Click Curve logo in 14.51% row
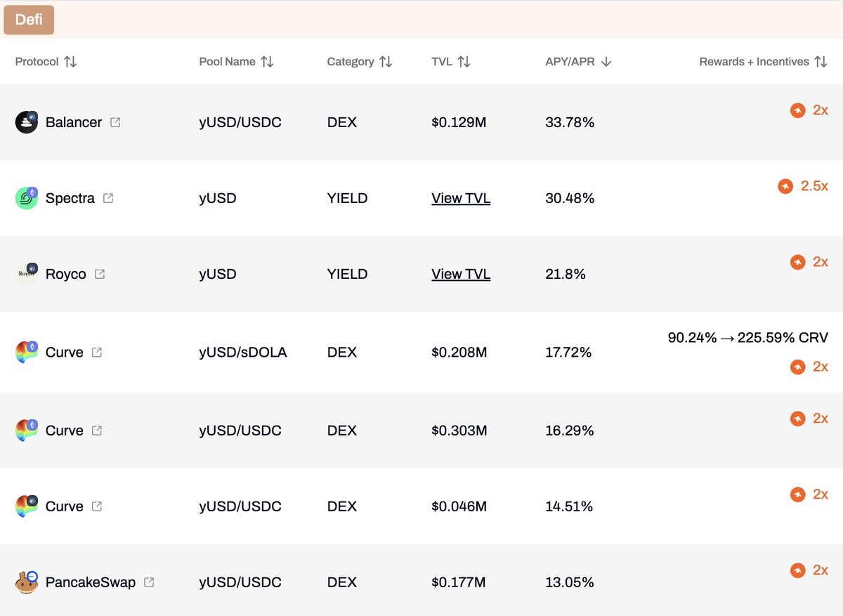Viewport: 843px width, 616px height. [27, 506]
